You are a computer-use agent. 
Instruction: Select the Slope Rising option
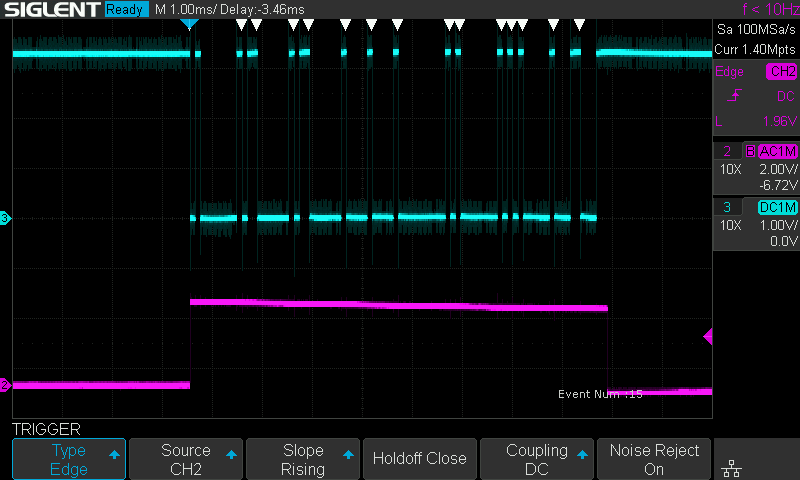click(303, 459)
